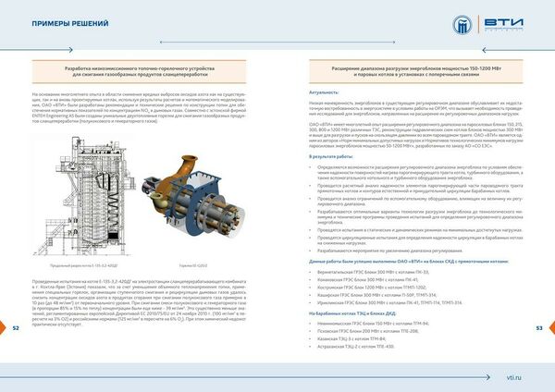Open the vti.ru link in the footer
This screenshot has height=392, width=555.
(514, 377)
